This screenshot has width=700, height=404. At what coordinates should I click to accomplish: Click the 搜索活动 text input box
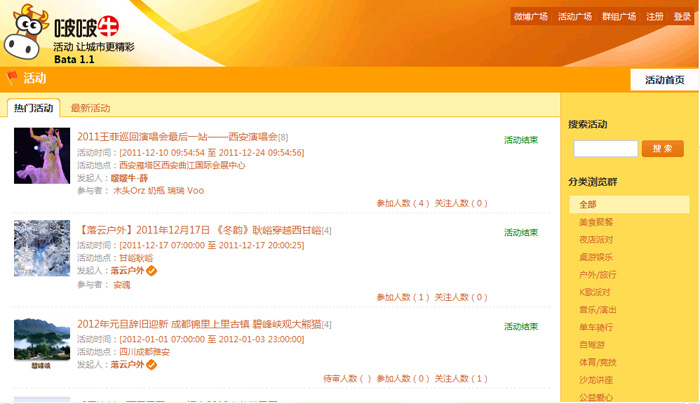point(605,149)
